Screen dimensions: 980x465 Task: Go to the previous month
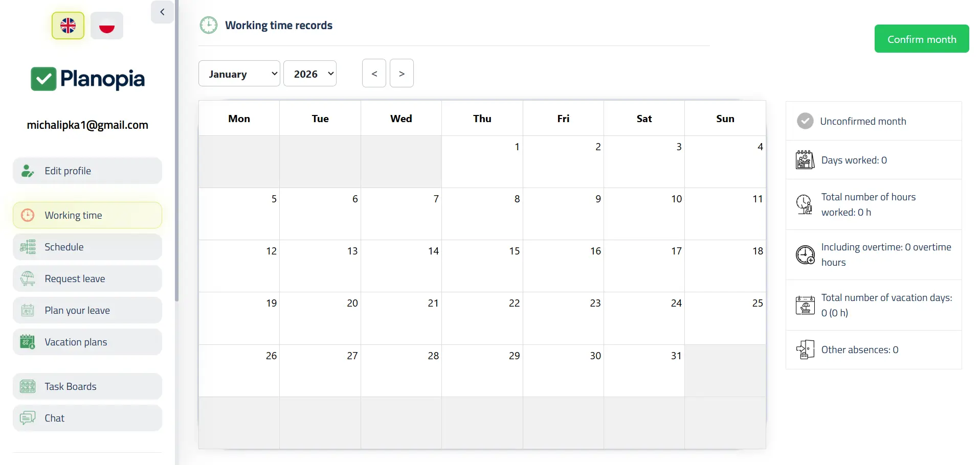(374, 74)
